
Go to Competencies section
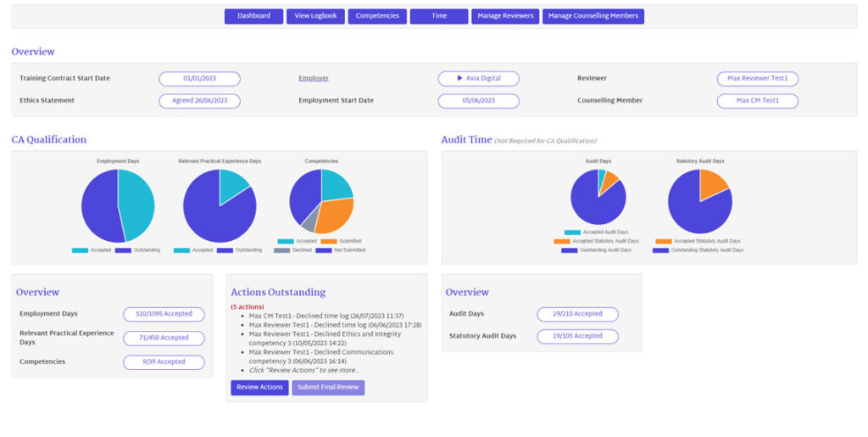(377, 16)
